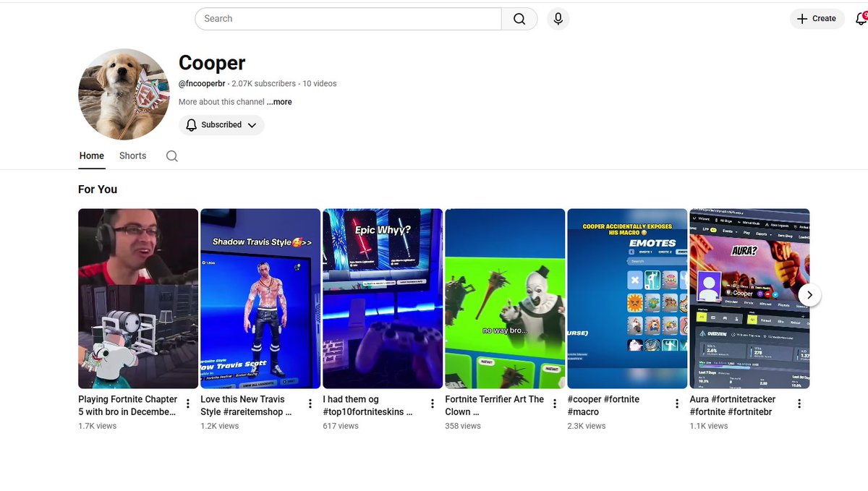
Task: Click the 2.3K views label
Action: (587, 426)
